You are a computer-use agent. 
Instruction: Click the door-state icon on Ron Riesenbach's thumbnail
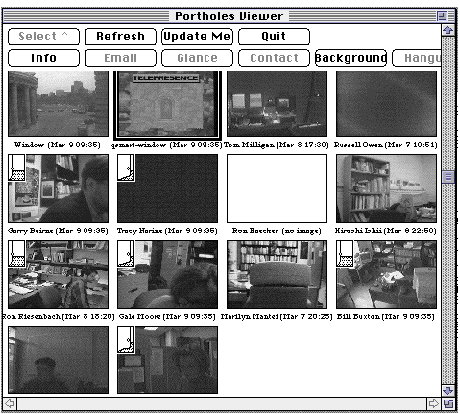tap(17, 254)
